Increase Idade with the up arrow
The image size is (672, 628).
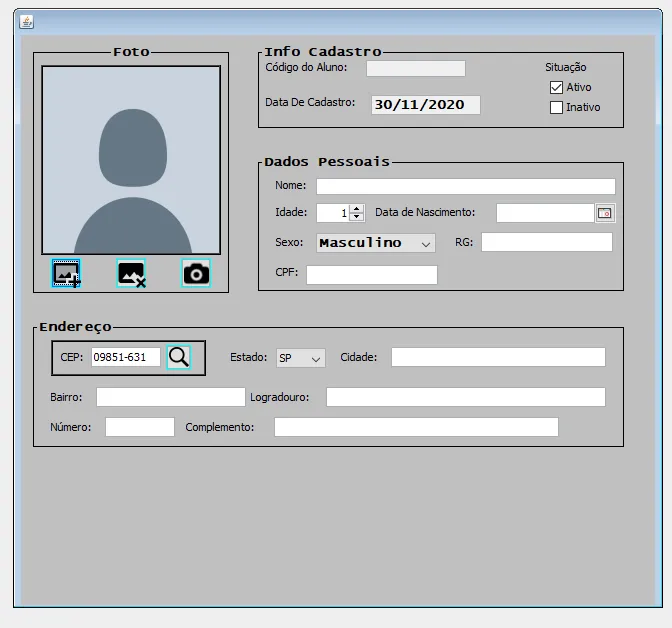click(357, 209)
